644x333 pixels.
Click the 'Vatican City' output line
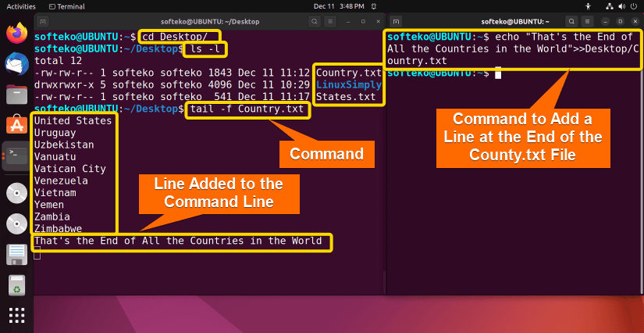[x=70, y=169]
